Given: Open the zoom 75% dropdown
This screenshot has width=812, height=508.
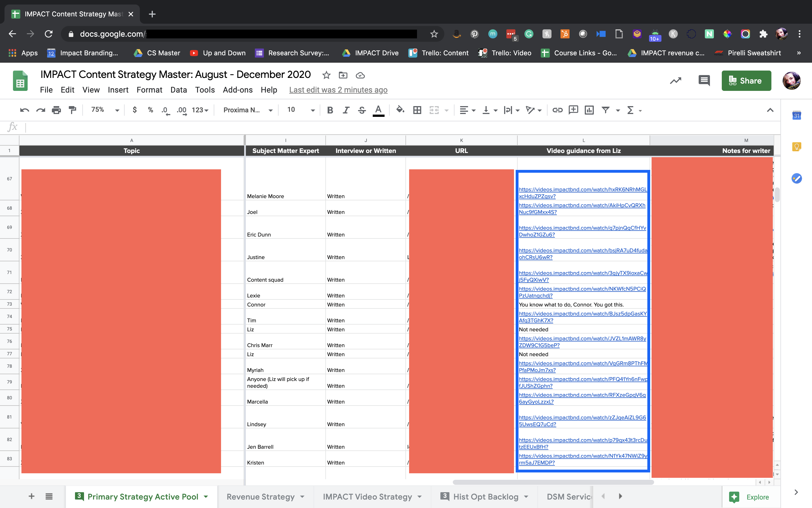Looking at the screenshot, I should point(105,110).
